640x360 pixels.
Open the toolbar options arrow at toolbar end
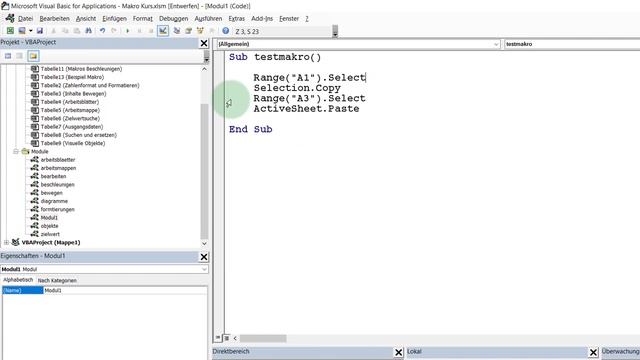[335, 31]
